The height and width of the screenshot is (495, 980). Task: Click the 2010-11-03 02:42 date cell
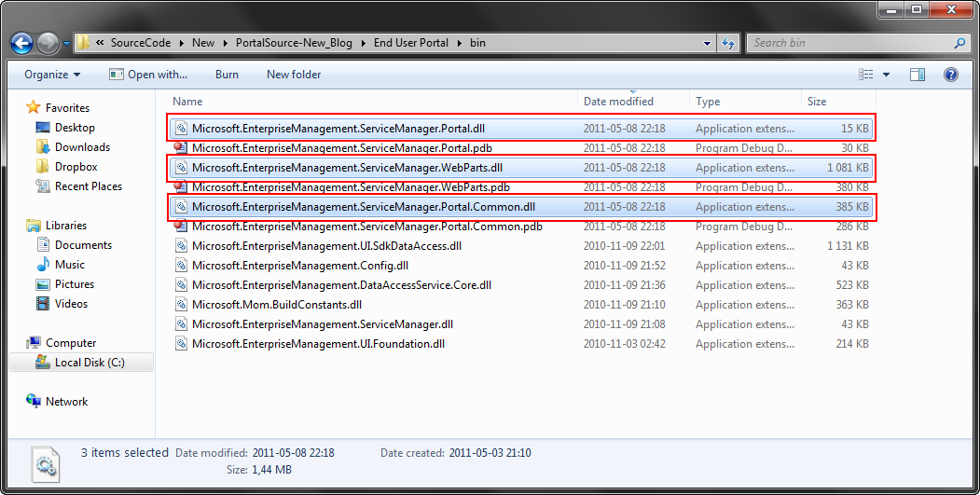click(x=625, y=344)
